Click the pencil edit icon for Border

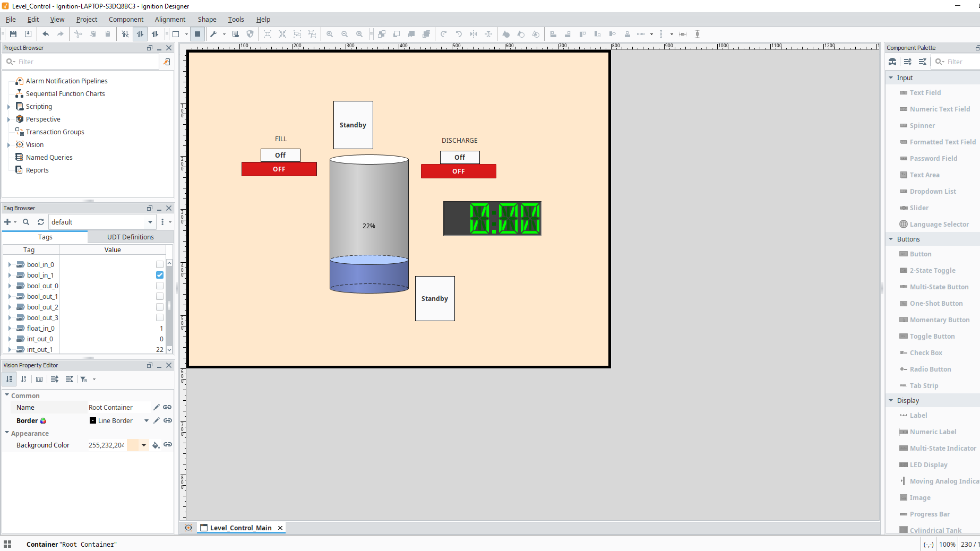coord(157,420)
